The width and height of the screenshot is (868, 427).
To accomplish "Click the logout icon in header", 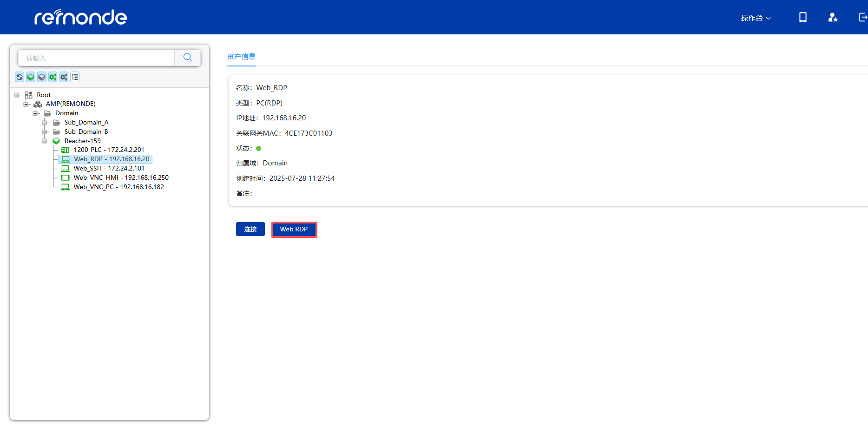I will 862,18.
